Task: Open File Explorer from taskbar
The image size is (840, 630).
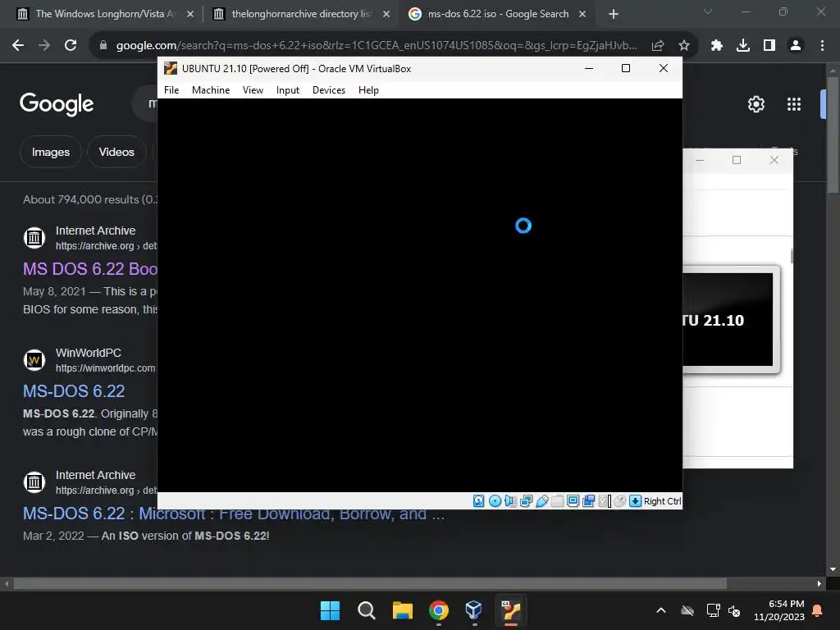Action: [x=402, y=610]
